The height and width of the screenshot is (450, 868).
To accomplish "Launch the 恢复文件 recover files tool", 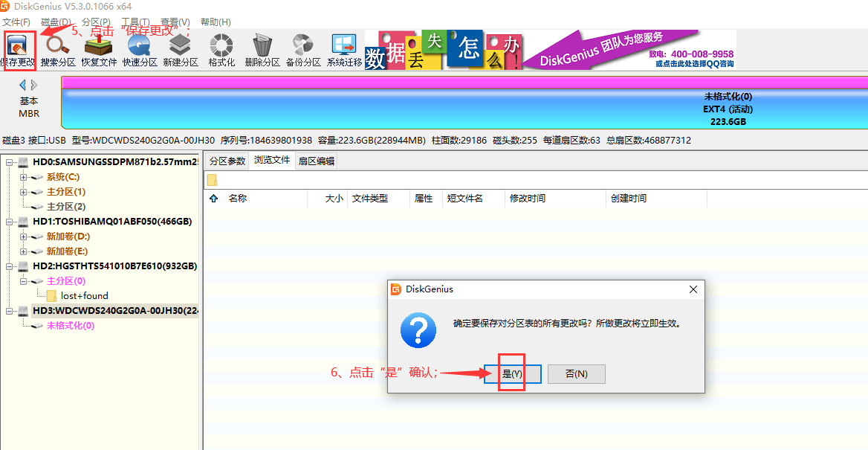I will [99, 50].
